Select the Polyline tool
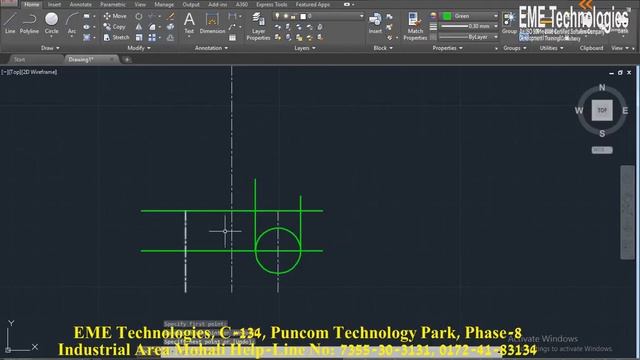The height and width of the screenshot is (360, 640). pyautogui.click(x=29, y=23)
